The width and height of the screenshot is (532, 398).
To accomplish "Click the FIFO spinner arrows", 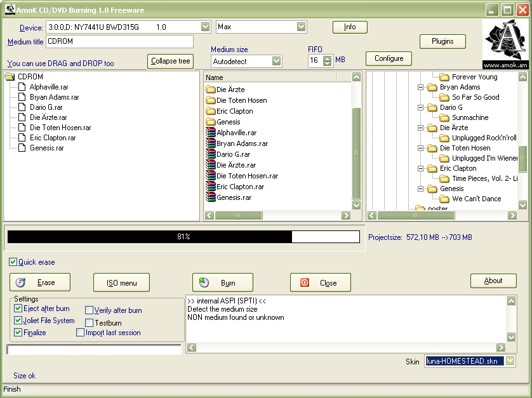I will tap(327, 61).
